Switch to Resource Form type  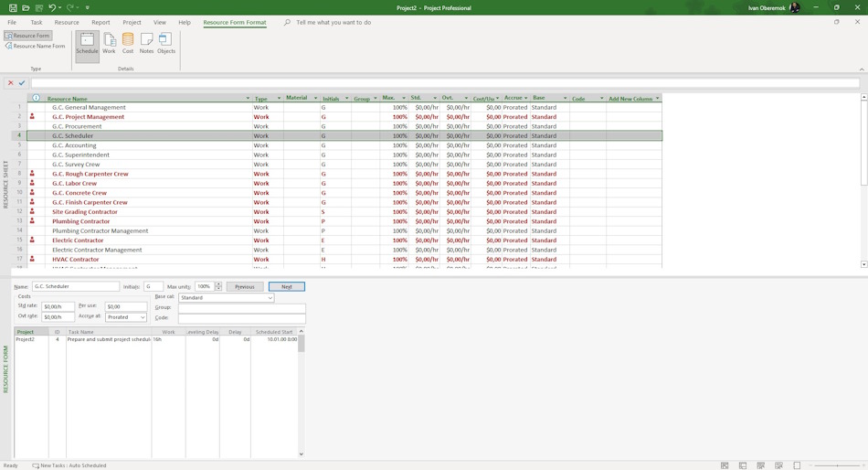[27, 36]
